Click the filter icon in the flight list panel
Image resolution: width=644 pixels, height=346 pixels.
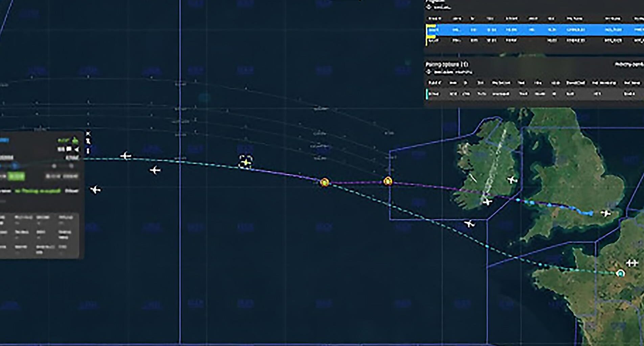[428, 7]
